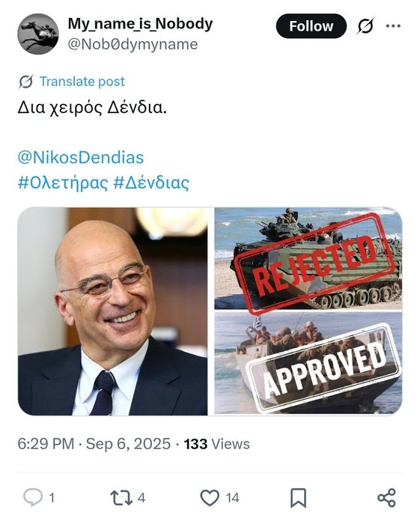View the APPROVED landing boat image
Viewport: 420px width, 524px height.
[308, 364]
